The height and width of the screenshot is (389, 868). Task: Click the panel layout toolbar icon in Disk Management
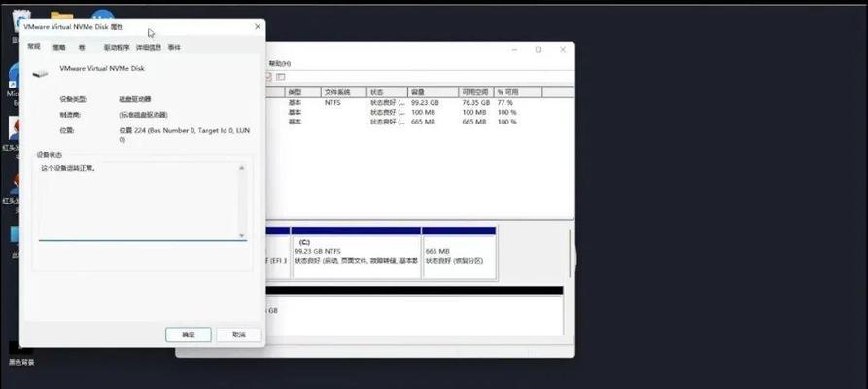point(281,77)
